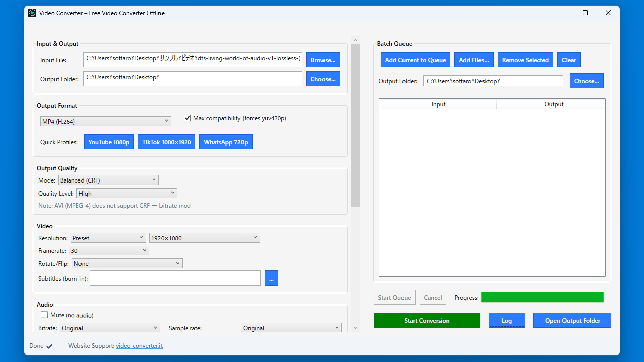This screenshot has height=362, width=644.
Task: Open the Output Format dropdown showing MP4 (H.264)
Action: click(105, 121)
